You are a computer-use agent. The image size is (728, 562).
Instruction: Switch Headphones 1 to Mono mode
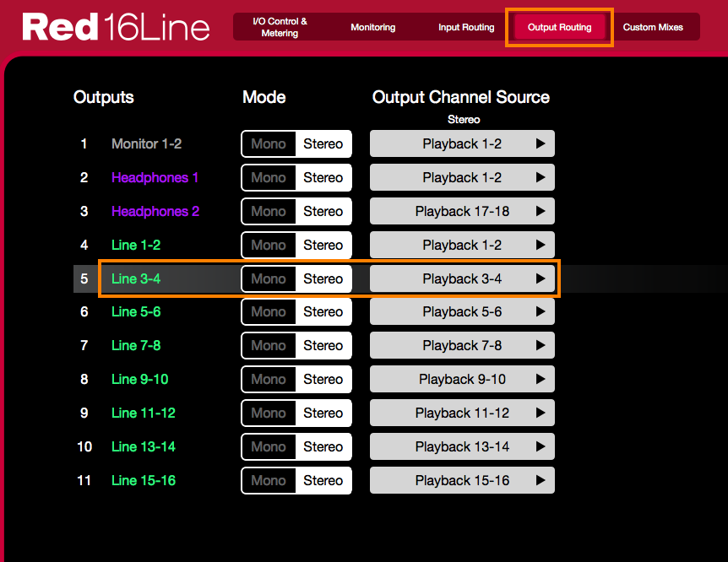pyautogui.click(x=269, y=177)
